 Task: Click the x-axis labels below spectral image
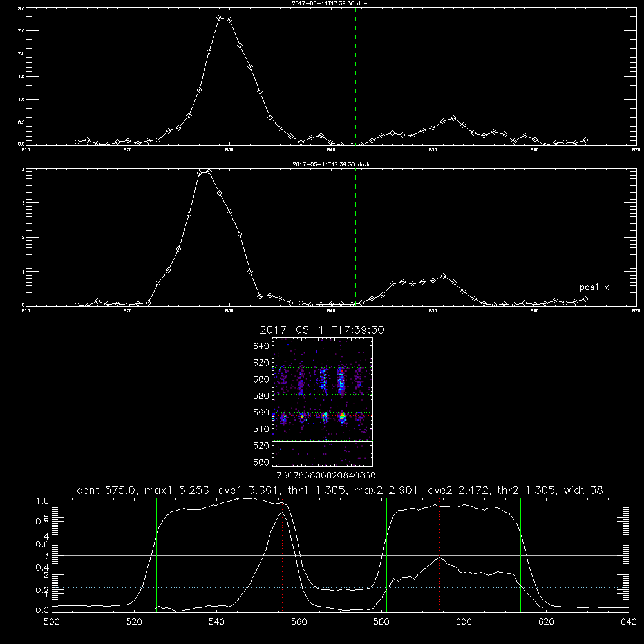(x=326, y=475)
